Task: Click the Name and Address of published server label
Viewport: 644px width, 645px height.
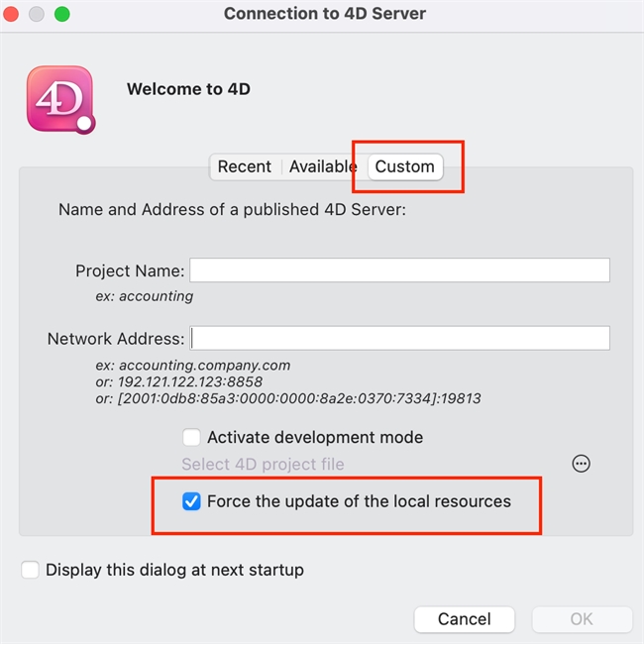Action: (x=233, y=210)
